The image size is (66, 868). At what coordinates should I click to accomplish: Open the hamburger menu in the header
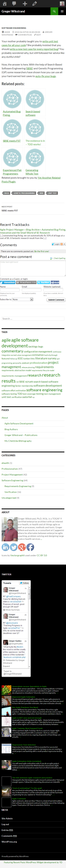pos(62,11)
